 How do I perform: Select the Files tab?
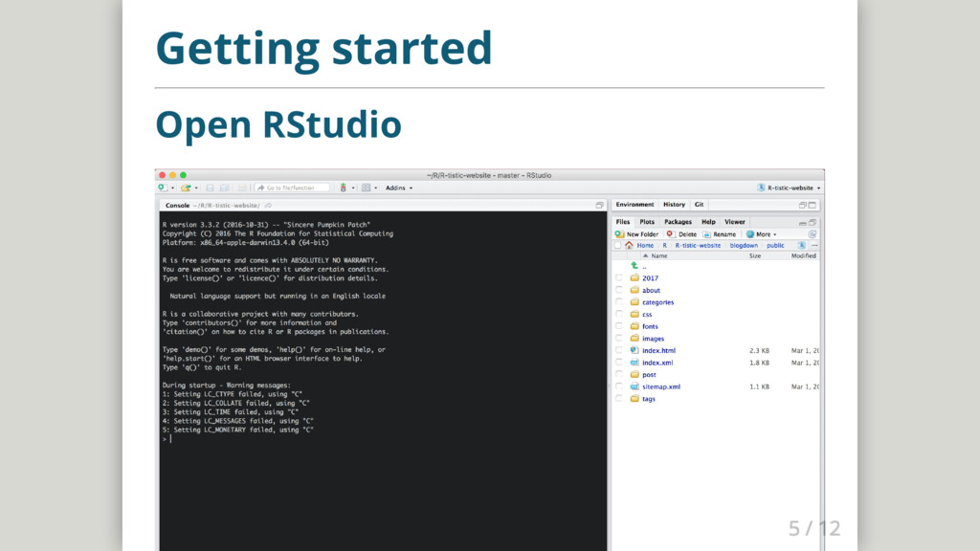(623, 222)
